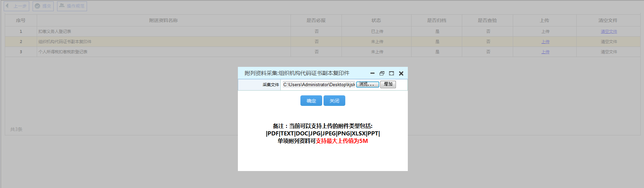The width and height of the screenshot is (644, 188).
Task: Click the 序号 column header
Action: 21,20
